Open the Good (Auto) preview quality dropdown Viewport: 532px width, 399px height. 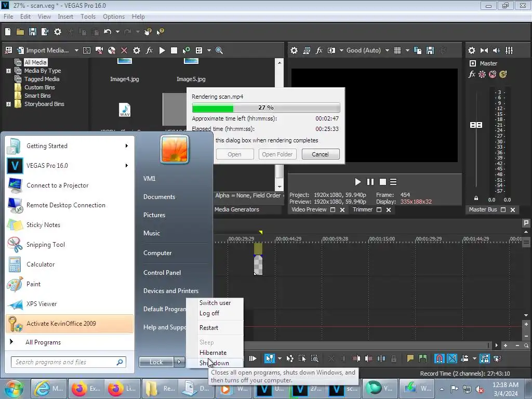[x=368, y=50]
